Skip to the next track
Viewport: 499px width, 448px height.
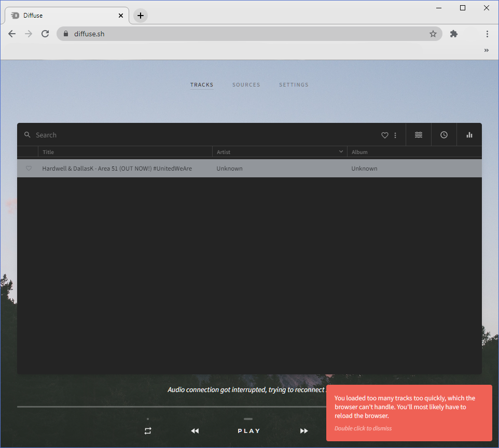point(304,430)
